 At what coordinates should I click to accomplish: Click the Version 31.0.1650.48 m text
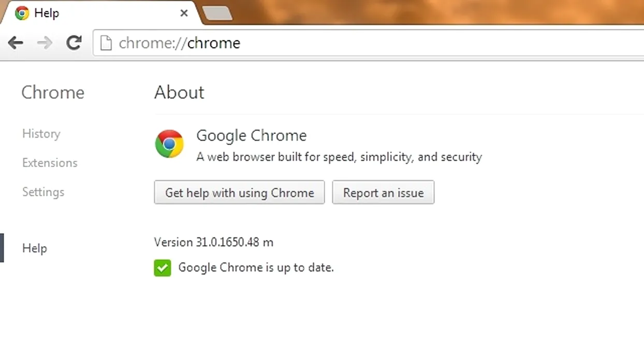point(214,242)
